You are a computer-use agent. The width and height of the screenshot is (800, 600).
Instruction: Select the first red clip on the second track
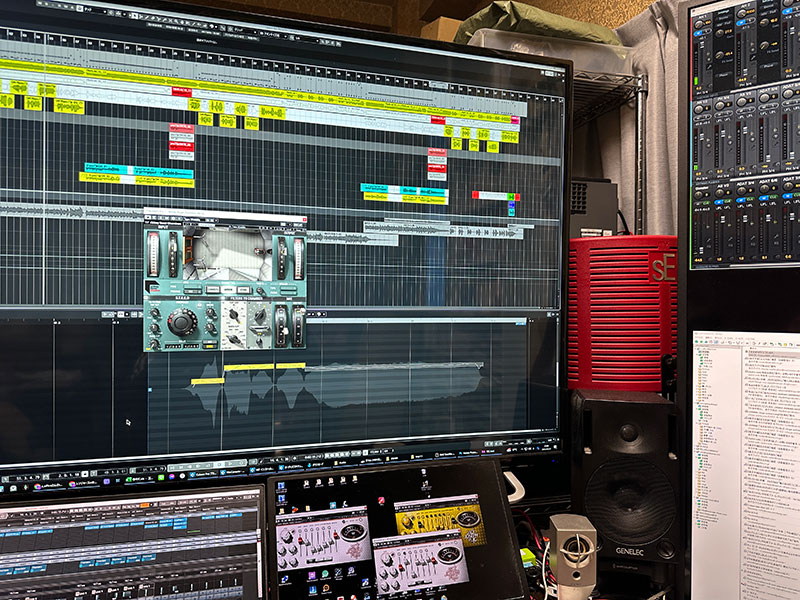[x=181, y=92]
